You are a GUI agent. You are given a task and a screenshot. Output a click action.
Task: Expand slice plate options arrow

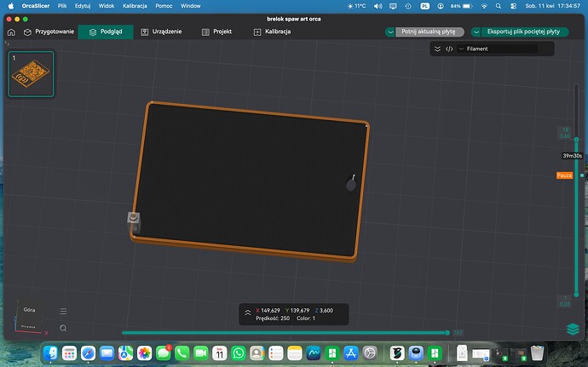tap(390, 32)
